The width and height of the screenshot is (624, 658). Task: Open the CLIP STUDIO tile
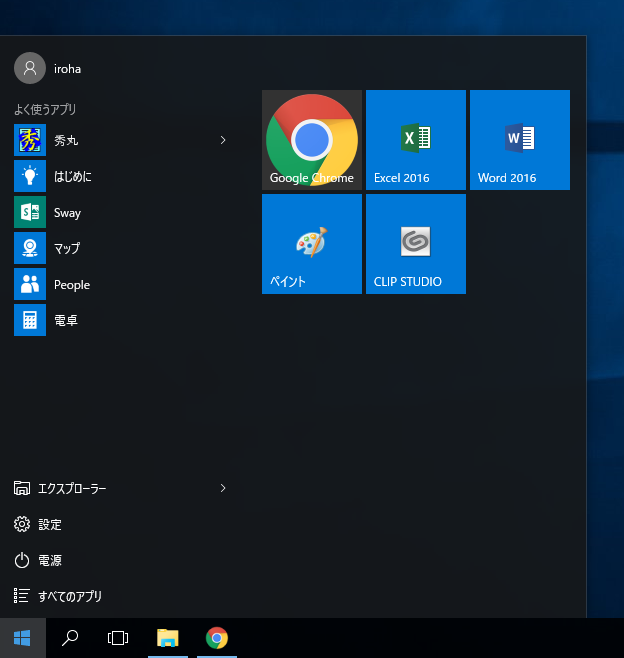[416, 244]
